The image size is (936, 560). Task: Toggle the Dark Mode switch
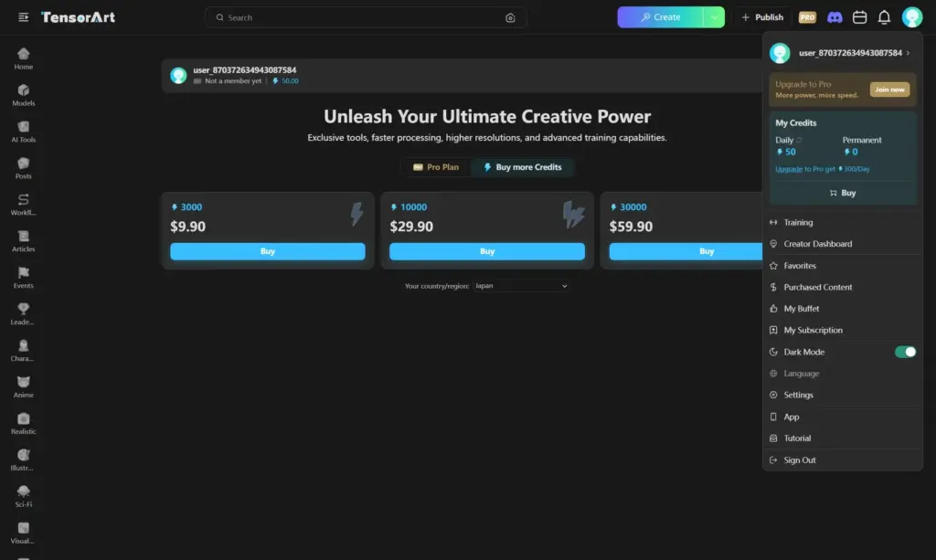905,352
